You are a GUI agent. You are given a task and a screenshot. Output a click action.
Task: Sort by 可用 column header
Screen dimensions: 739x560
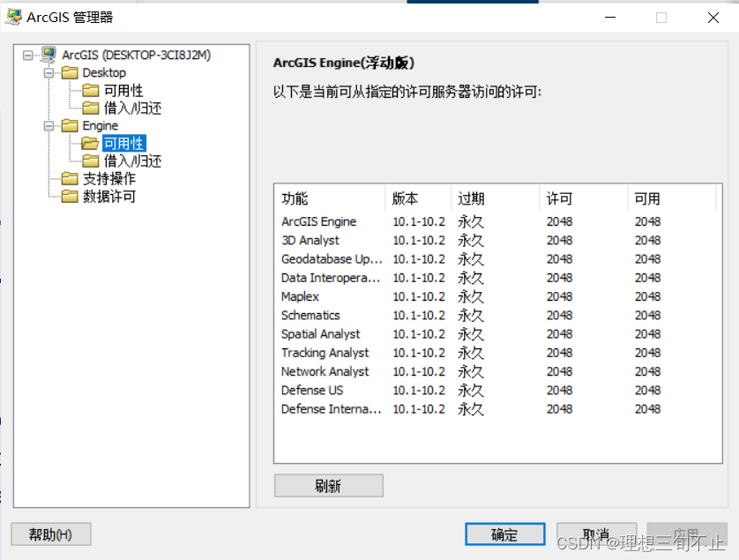pyautogui.click(x=672, y=198)
